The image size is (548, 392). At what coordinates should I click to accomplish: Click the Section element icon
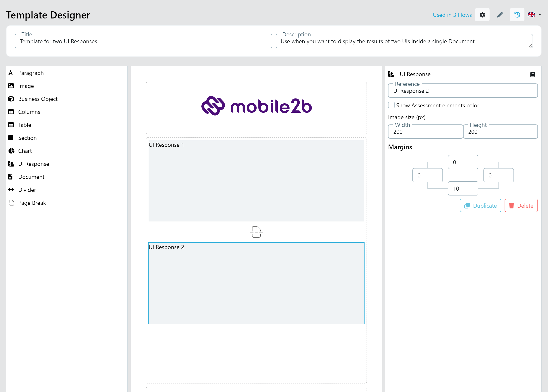coord(11,138)
